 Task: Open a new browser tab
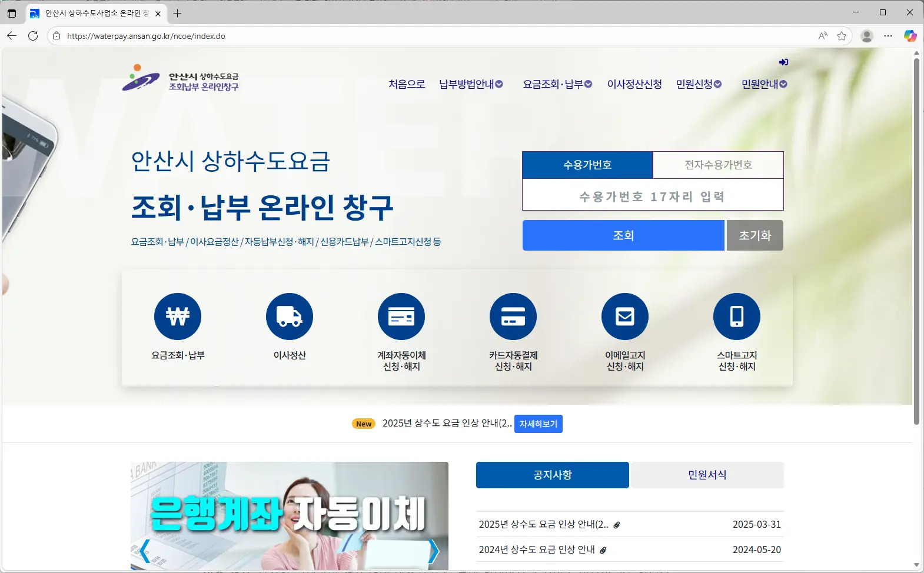tap(177, 13)
